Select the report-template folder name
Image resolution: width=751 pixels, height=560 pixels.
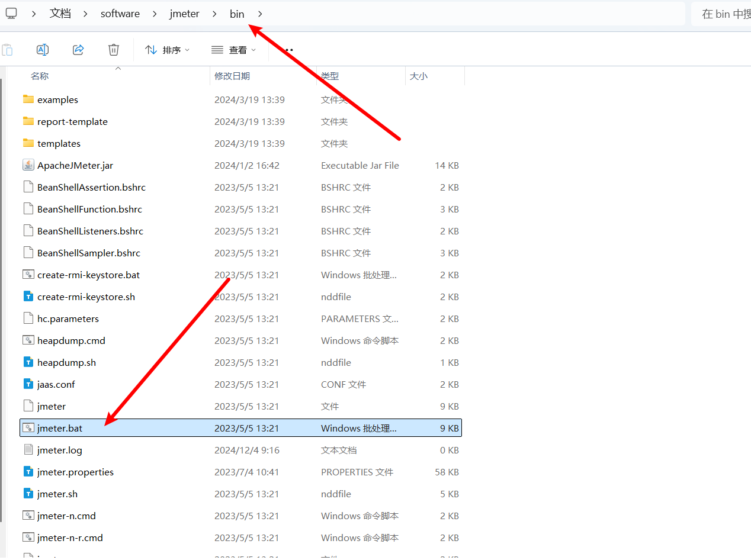coord(72,121)
